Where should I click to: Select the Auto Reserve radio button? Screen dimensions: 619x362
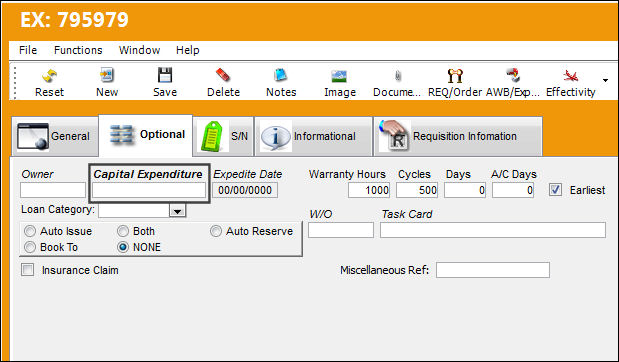pos(216,231)
